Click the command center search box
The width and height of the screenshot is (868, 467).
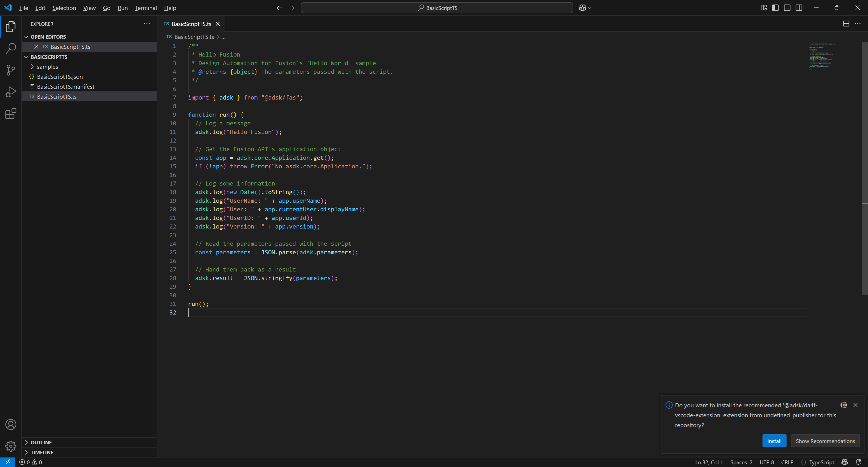(437, 8)
